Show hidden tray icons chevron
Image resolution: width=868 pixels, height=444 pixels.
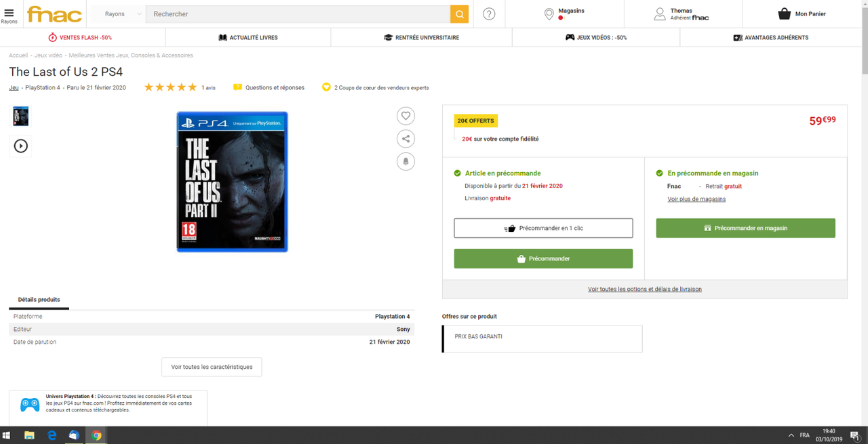[791, 435]
